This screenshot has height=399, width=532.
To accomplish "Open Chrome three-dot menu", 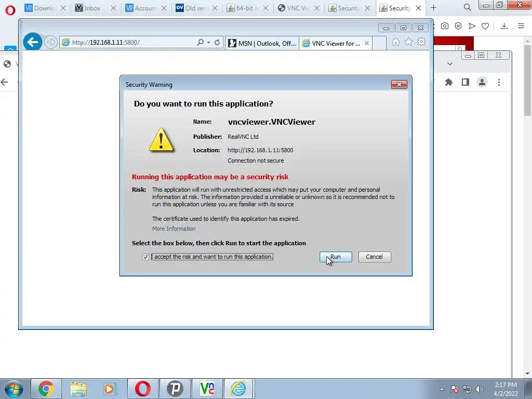I will (x=499, y=82).
